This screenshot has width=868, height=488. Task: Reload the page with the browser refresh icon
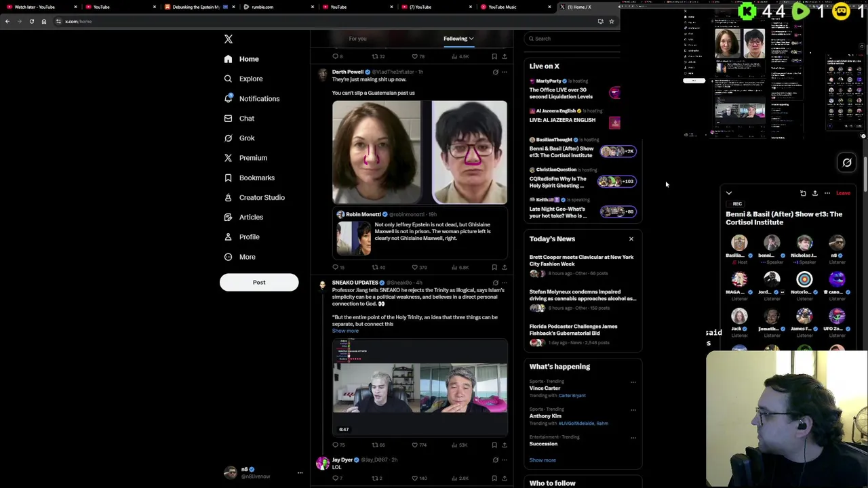tap(31, 21)
